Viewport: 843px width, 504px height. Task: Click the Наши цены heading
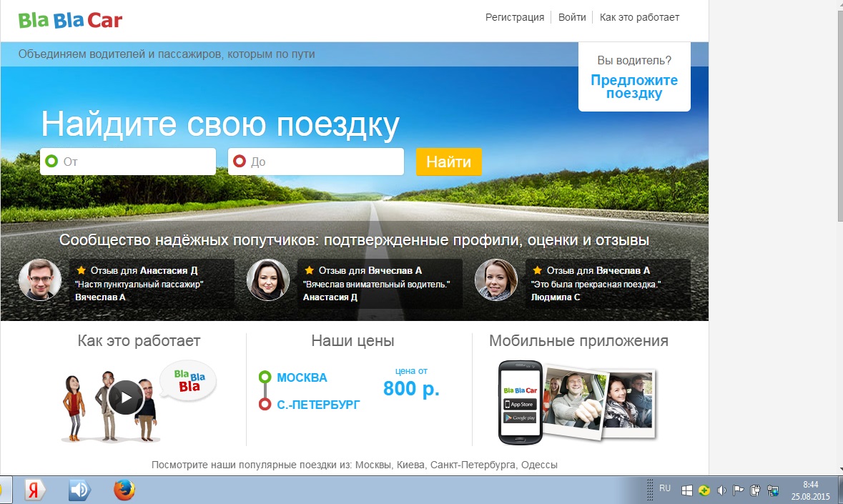[353, 341]
